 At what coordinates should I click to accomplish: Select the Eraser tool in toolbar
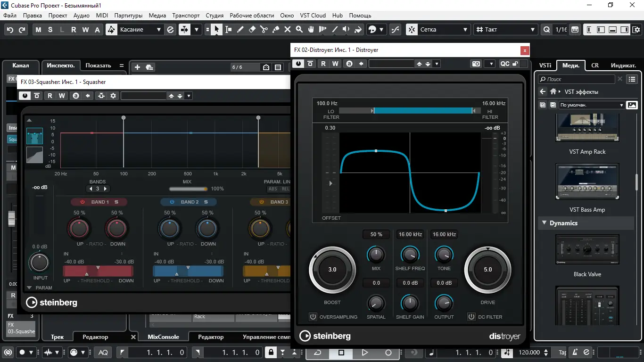point(252,29)
